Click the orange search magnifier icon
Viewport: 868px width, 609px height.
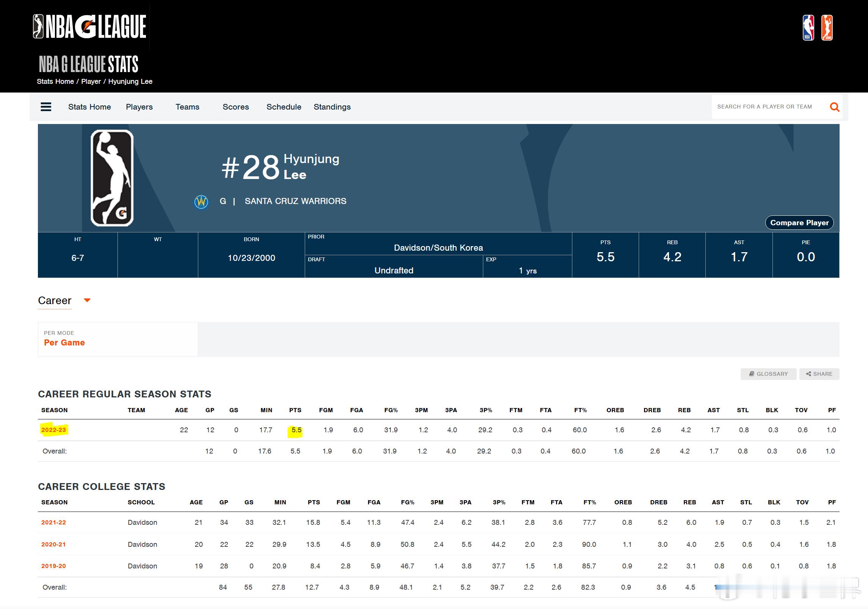pos(834,107)
